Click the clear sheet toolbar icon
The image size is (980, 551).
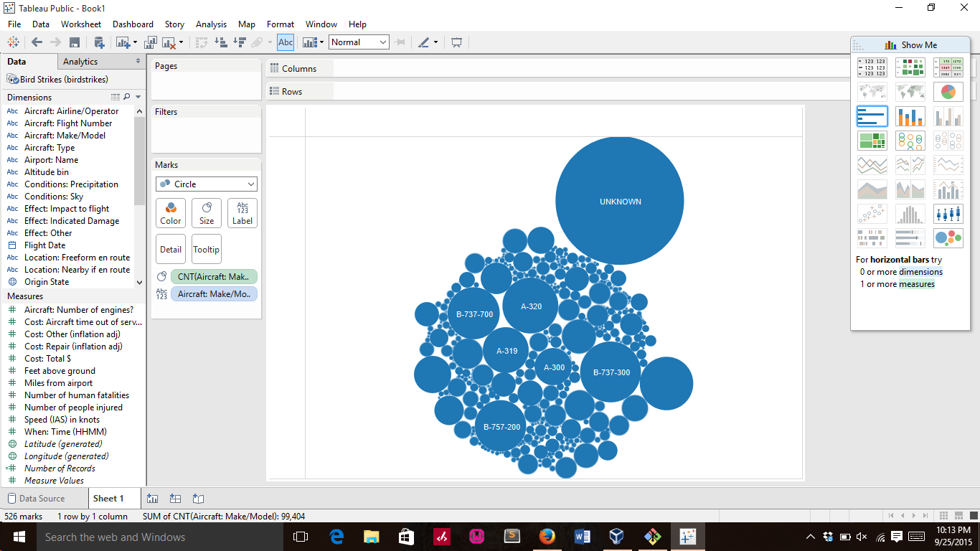click(x=169, y=42)
